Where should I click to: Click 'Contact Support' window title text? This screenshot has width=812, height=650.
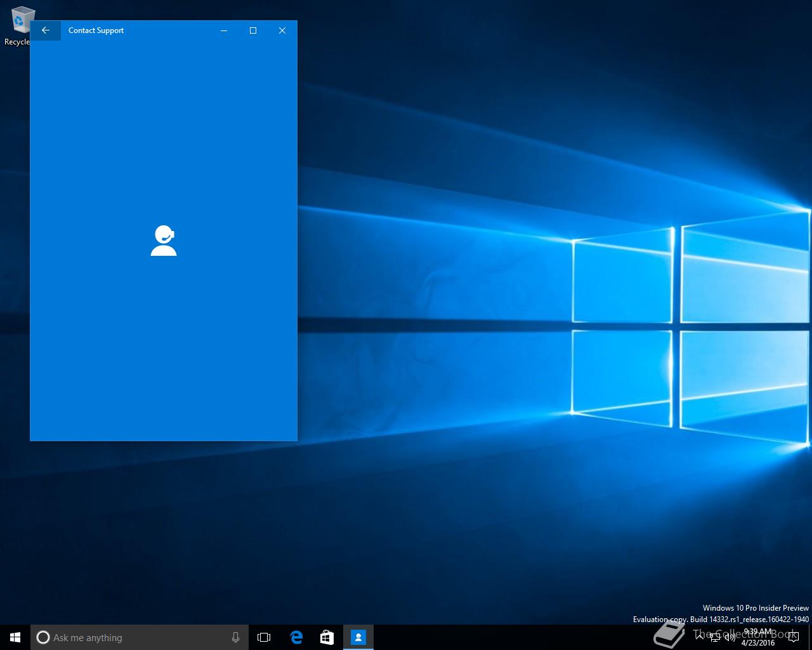[x=96, y=30]
